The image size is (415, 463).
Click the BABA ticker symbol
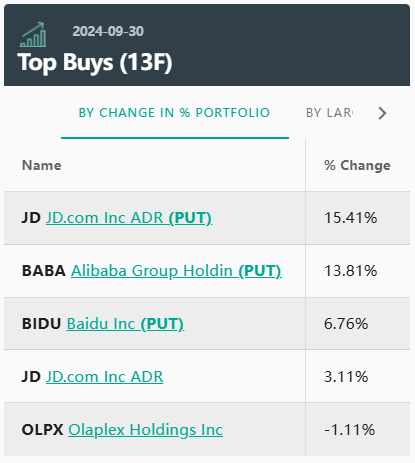44,271
